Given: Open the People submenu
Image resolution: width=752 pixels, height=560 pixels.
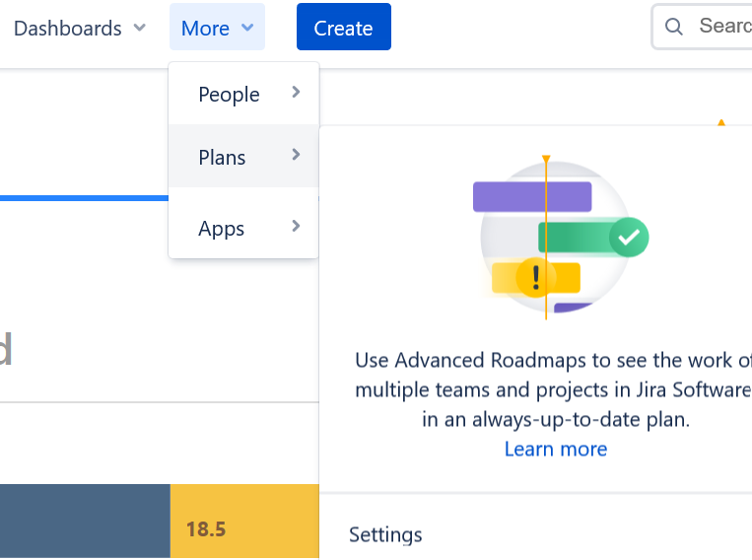Looking at the screenshot, I should (x=243, y=94).
